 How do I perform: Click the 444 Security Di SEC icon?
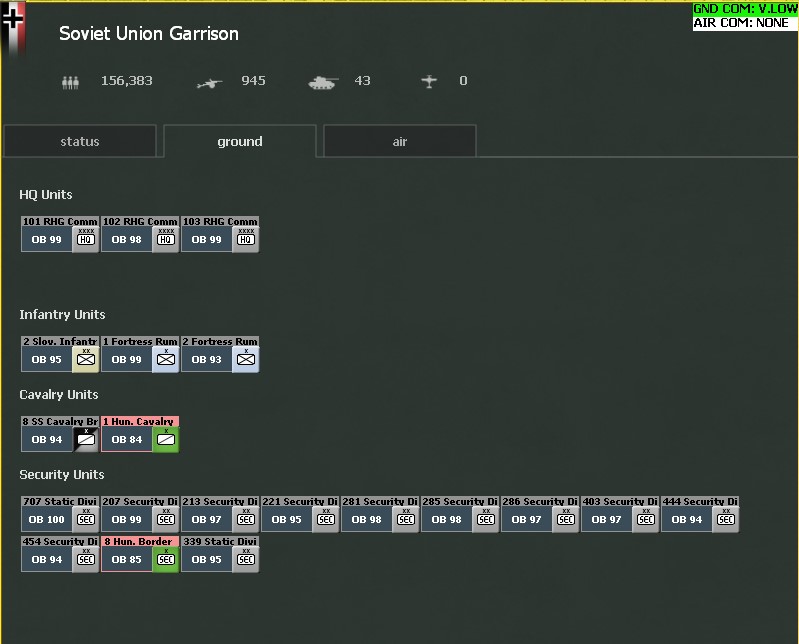click(x=726, y=519)
